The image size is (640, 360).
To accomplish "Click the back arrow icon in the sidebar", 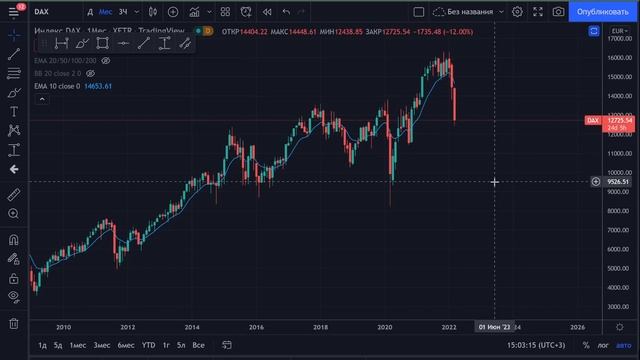I will point(14,169).
